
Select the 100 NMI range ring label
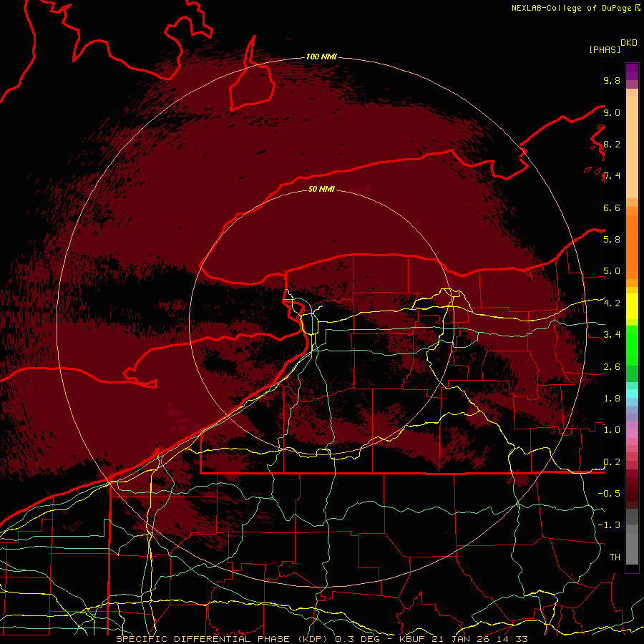point(321,57)
